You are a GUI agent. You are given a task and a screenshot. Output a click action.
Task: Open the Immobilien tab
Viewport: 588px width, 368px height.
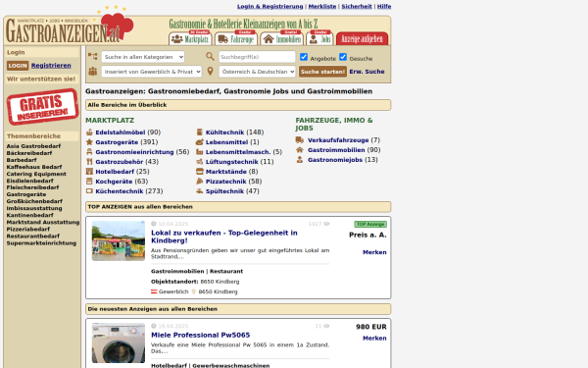tap(282, 38)
